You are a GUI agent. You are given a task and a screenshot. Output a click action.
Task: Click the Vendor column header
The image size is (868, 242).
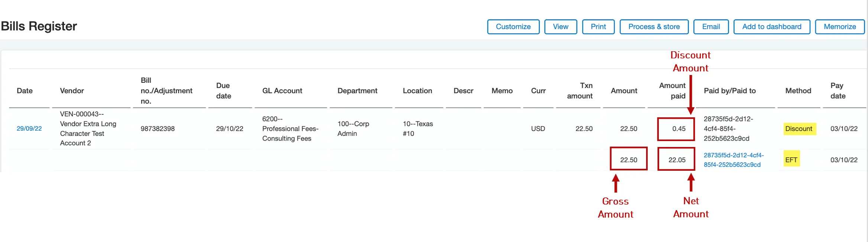tap(72, 91)
